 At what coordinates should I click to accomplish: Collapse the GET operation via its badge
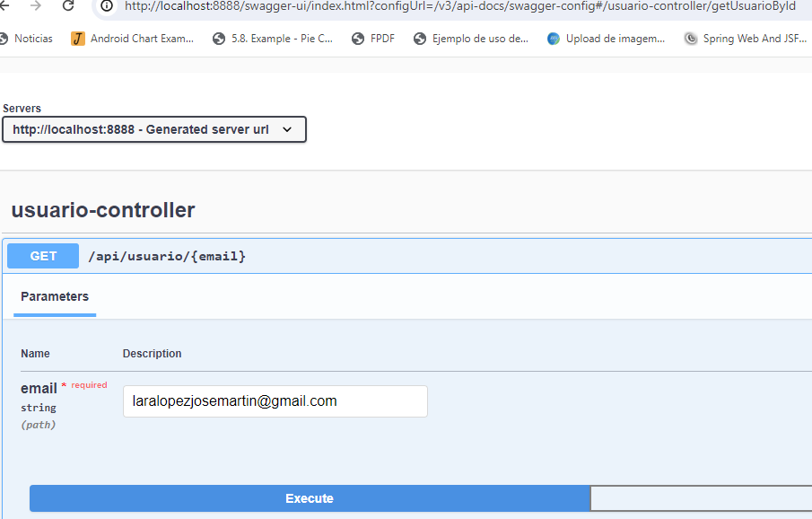pyautogui.click(x=43, y=256)
